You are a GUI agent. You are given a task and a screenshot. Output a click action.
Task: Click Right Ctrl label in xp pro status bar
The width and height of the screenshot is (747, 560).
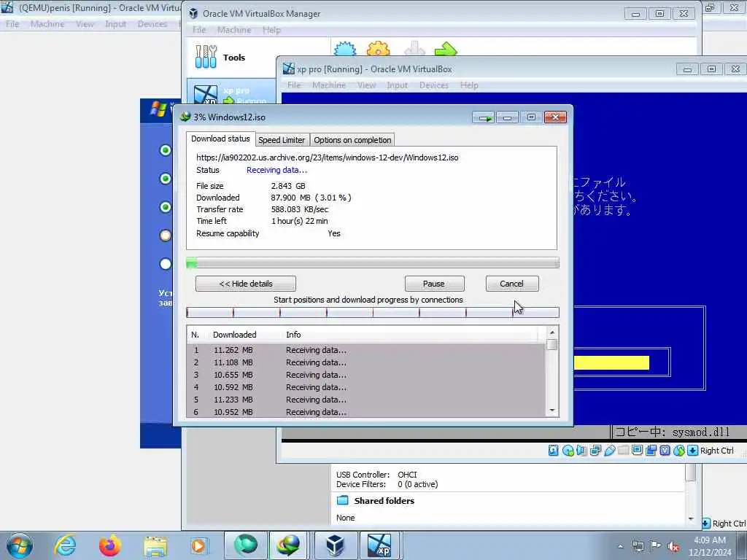pos(717,451)
